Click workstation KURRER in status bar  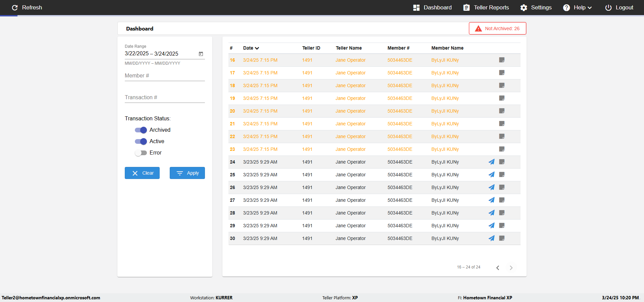pyautogui.click(x=224, y=298)
